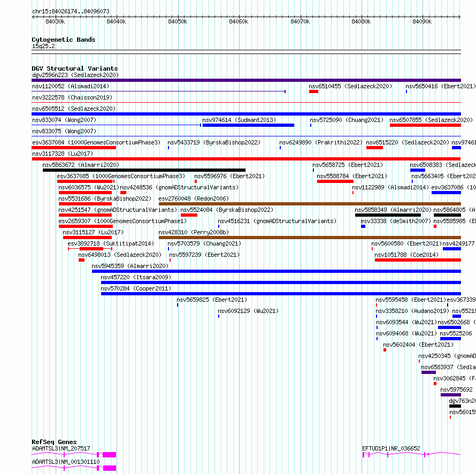This screenshot has width=476, height=474.
Task: Select the nsv5658725 (Ebert2021) label
Action: [348, 165]
